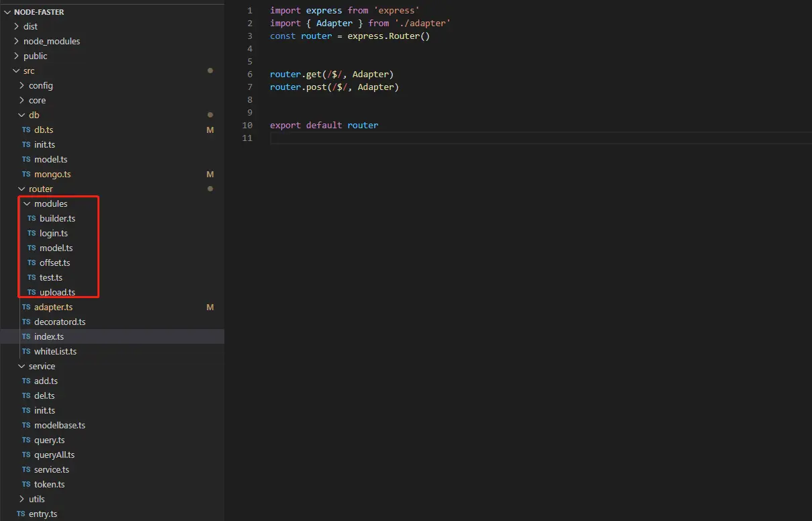The height and width of the screenshot is (521, 812).
Task: Open test.ts in modules
Action: tap(51, 277)
